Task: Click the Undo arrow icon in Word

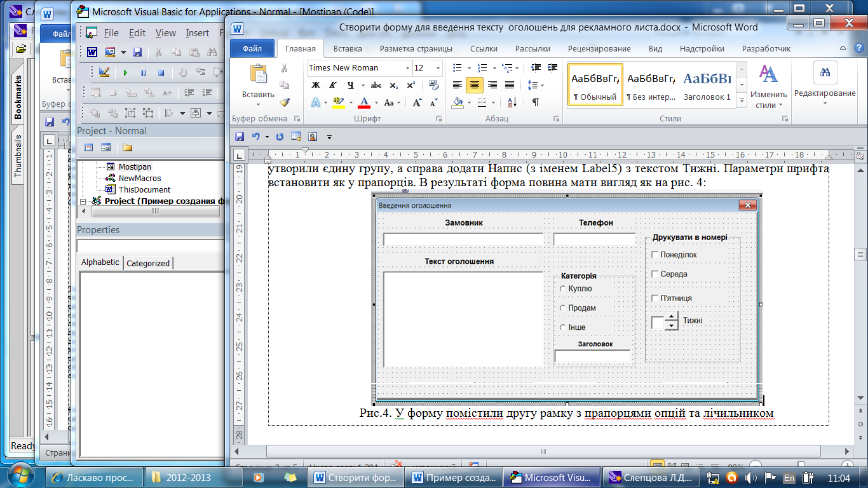Action: (x=256, y=137)
